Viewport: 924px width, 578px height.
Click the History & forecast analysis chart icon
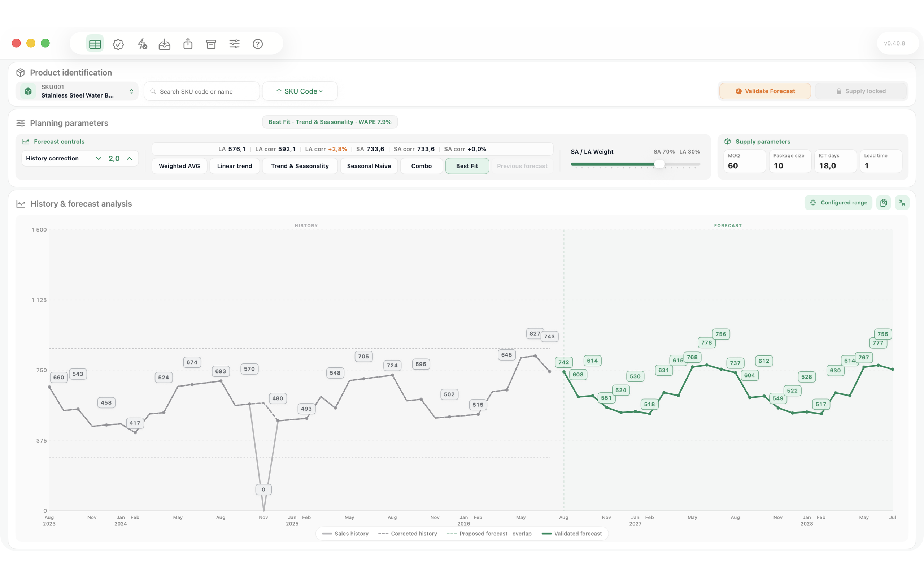pyautogui.click(x=21, y=204)
